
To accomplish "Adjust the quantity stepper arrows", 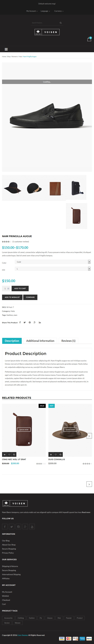I will tap(8, 288).
